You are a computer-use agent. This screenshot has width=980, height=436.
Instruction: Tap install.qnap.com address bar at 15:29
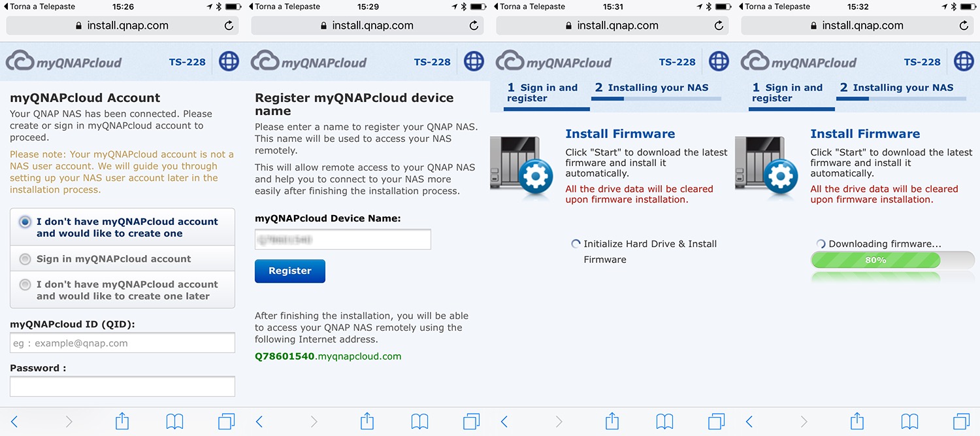coord(367,26)
